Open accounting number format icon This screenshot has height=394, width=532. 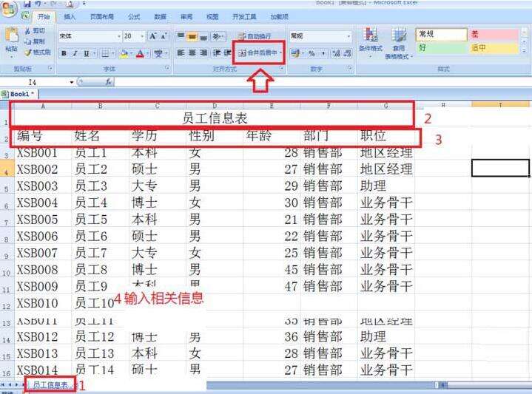pos(295,53)
